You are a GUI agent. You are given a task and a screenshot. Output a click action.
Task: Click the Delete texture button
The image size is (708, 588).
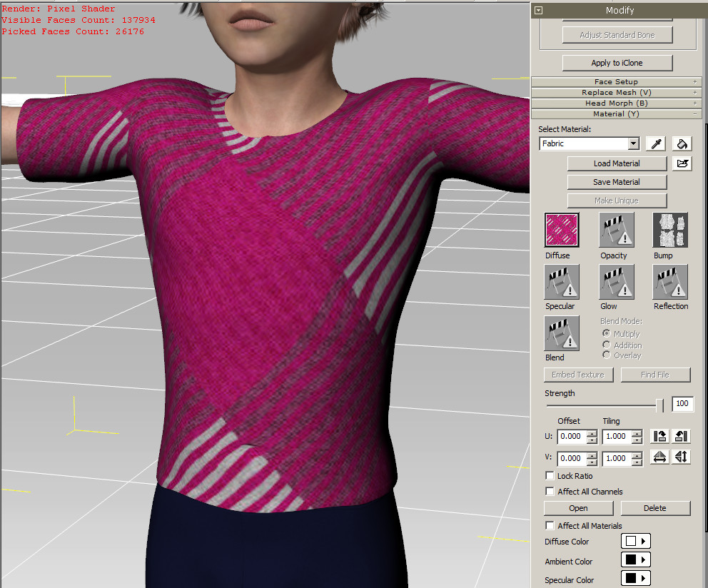655,508
